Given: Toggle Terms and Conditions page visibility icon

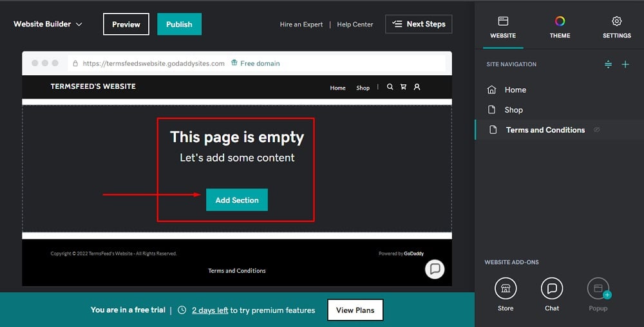Looking at the screenshot, I should [597, 129].
